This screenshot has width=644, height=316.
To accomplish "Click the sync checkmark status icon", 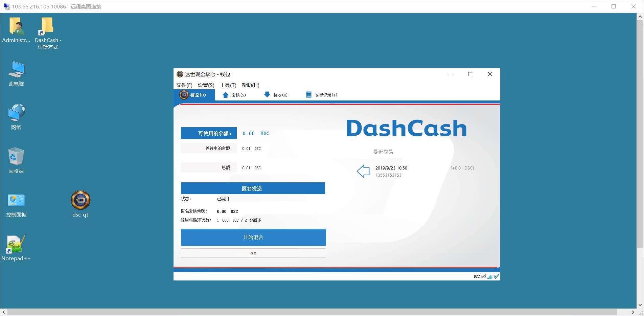I will pyautogui.click(x=496, y=277).
